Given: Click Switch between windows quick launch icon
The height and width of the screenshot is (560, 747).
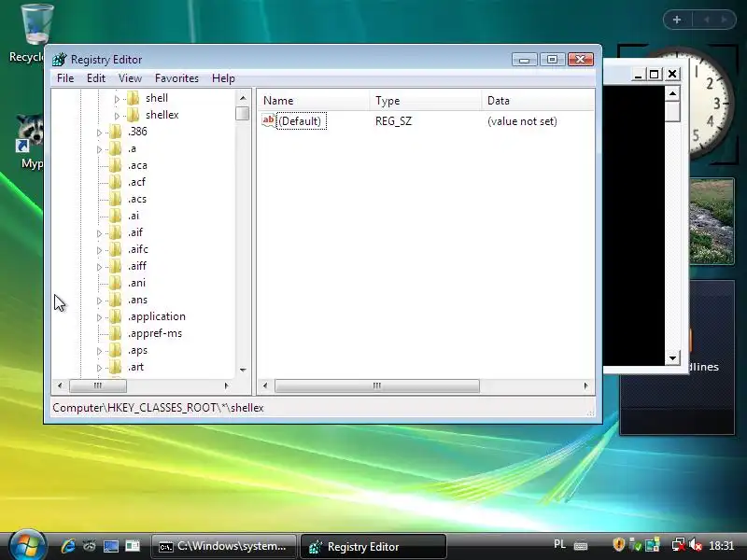Looking at the screenshot, I should click(x=132, y=546).
